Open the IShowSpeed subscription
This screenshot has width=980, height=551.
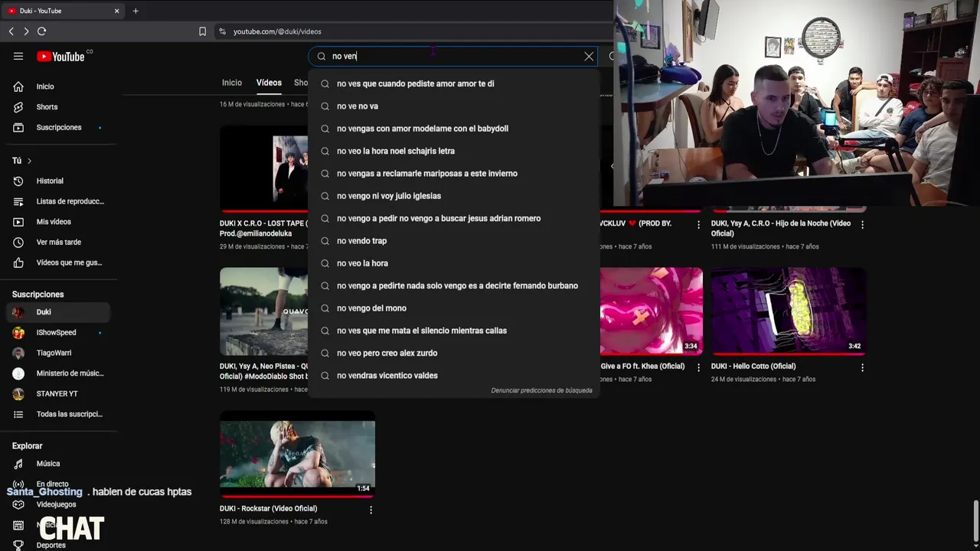tap(58, 332)
